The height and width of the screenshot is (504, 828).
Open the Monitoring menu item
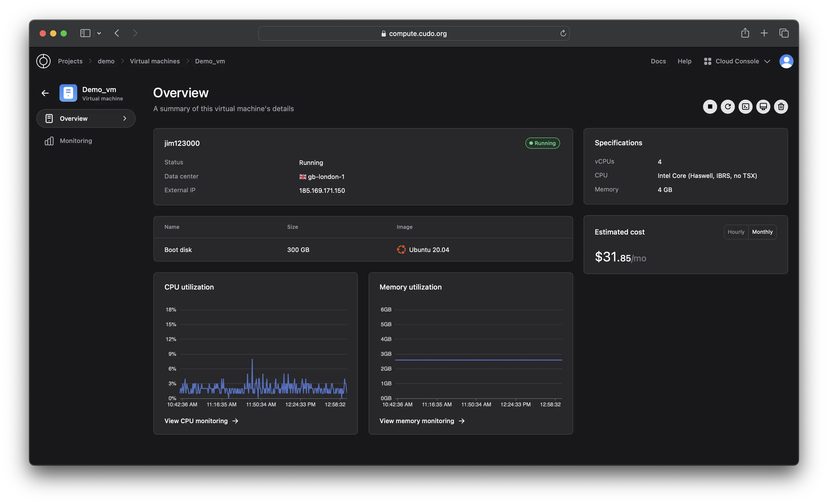click(75, 140)
